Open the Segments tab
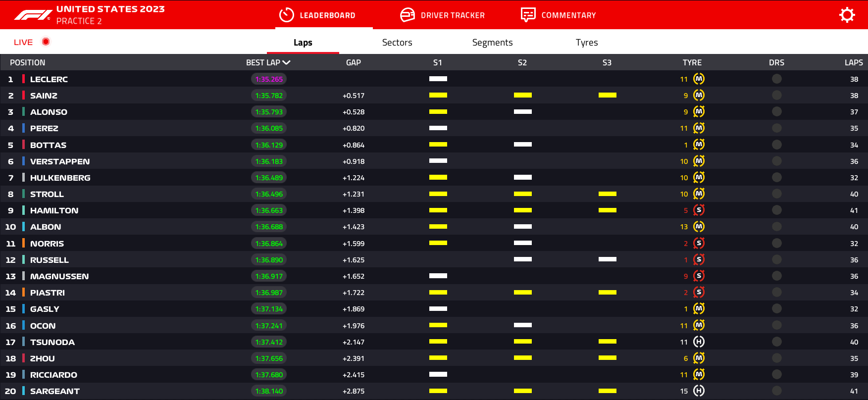This screenshot has width=868, height=400. (x=492, y=43)
